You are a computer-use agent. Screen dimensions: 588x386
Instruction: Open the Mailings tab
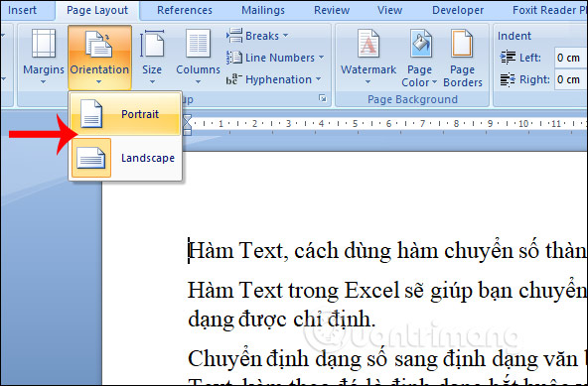pos(263,10)
